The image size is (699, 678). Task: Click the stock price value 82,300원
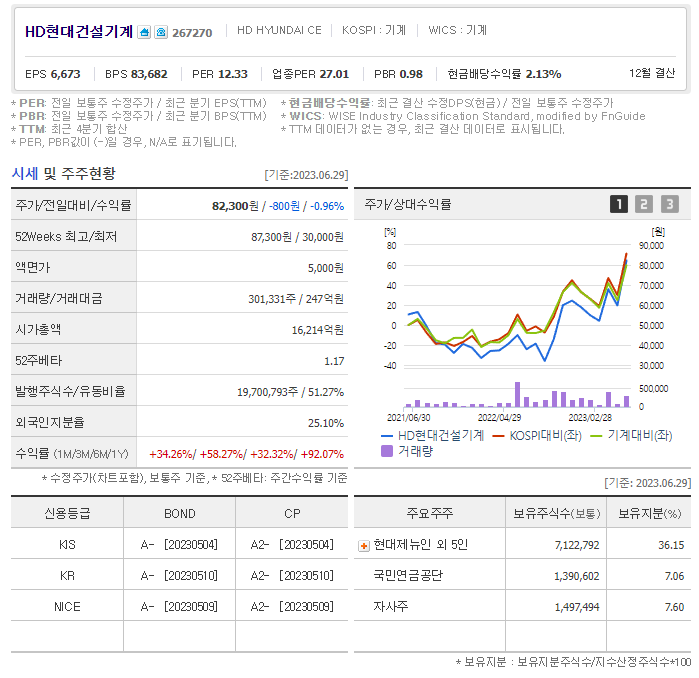(x=235, y=206)
